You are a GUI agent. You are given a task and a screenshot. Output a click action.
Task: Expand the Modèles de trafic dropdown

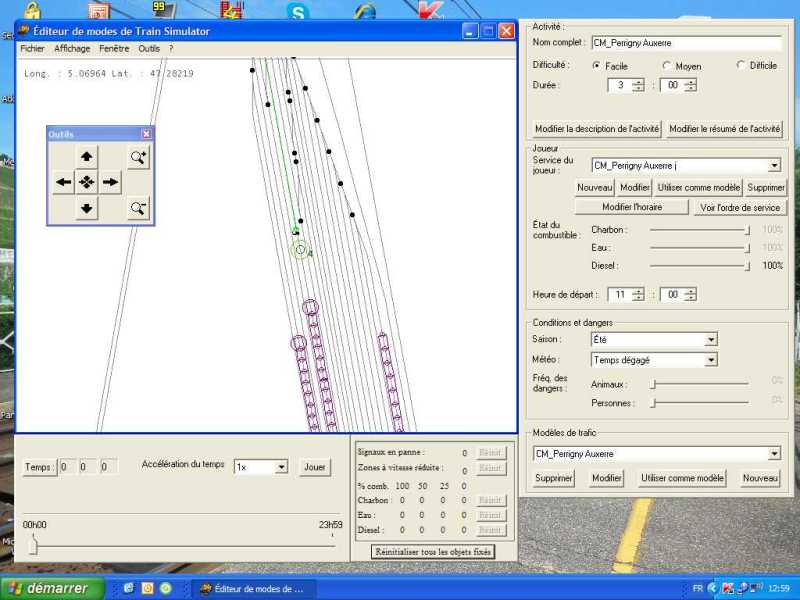click(774, 454)
